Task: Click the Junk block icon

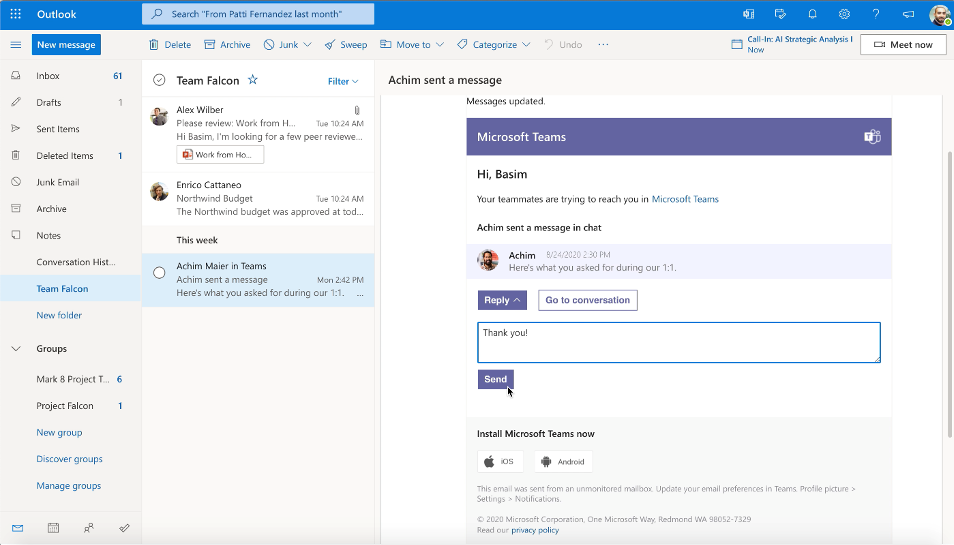Action: tap(269, 44)
